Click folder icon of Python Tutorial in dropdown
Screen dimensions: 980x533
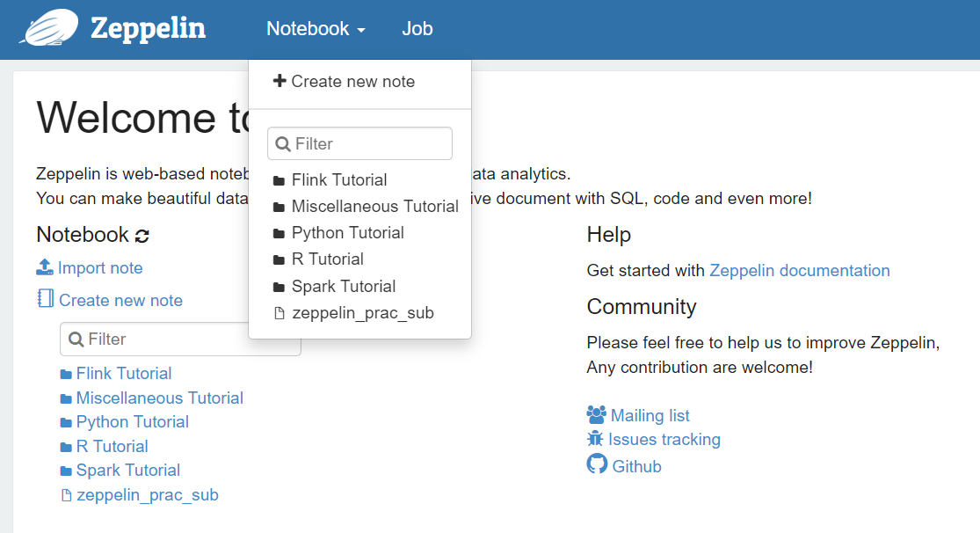(x=279, y=233)
